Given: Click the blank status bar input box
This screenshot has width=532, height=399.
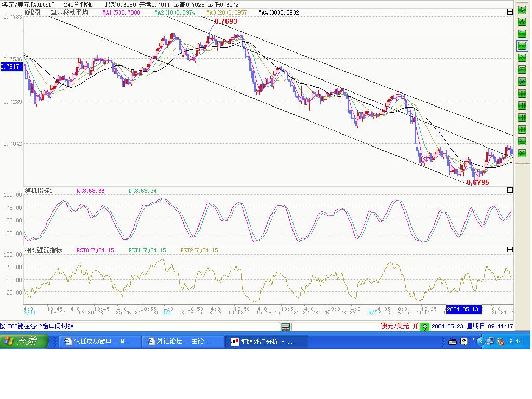Looking at the screenshot, I should [x=336, y=327].
